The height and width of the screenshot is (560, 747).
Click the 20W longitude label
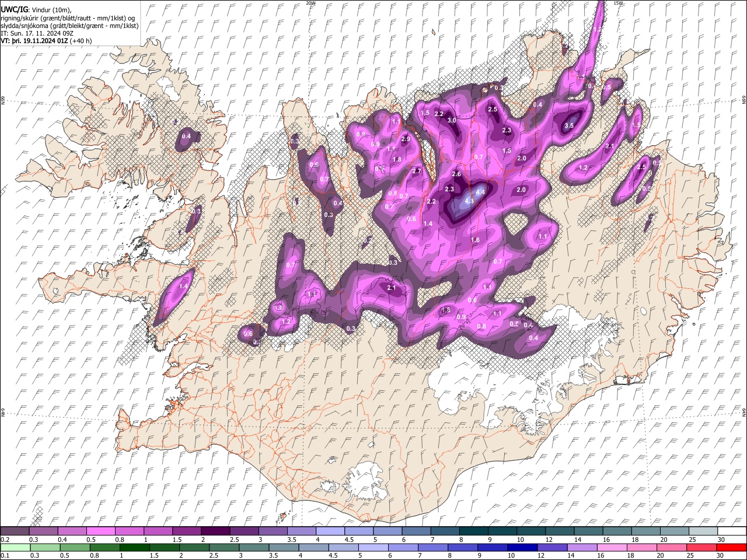coord(310,3)
